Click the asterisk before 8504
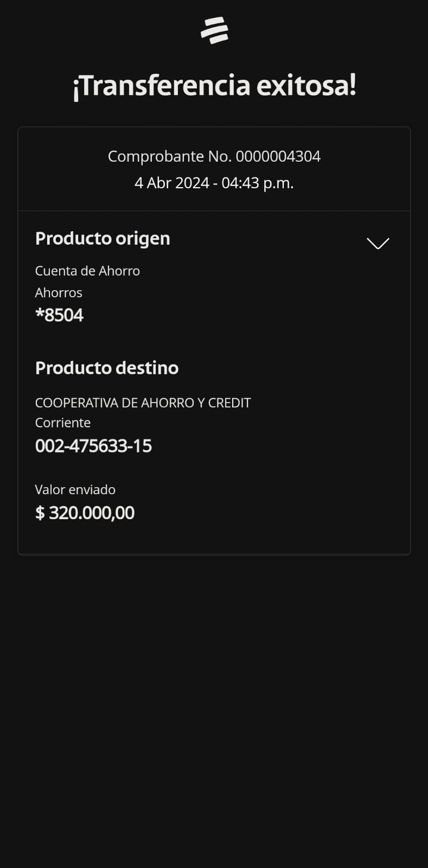 coord(39,313)
